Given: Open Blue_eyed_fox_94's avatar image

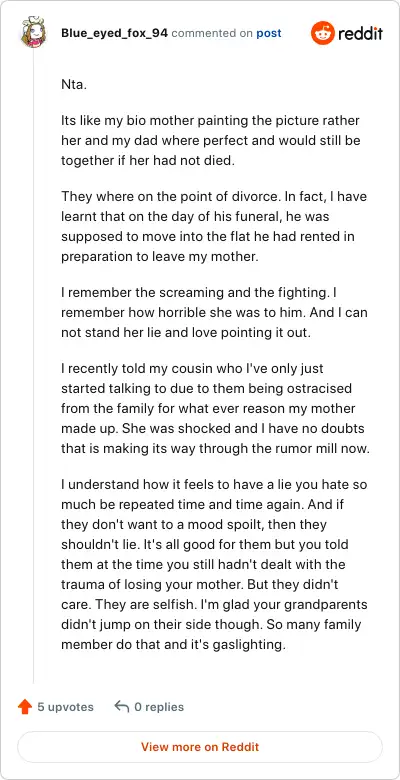Looking at the screenshot, I should tap(33, 33).
